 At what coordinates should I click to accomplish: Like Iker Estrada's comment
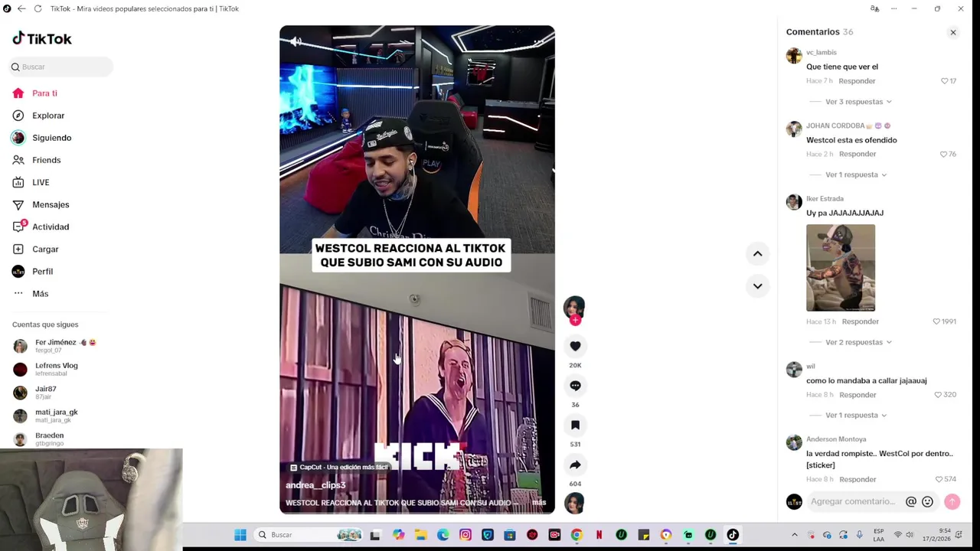(x=936, y=321)
